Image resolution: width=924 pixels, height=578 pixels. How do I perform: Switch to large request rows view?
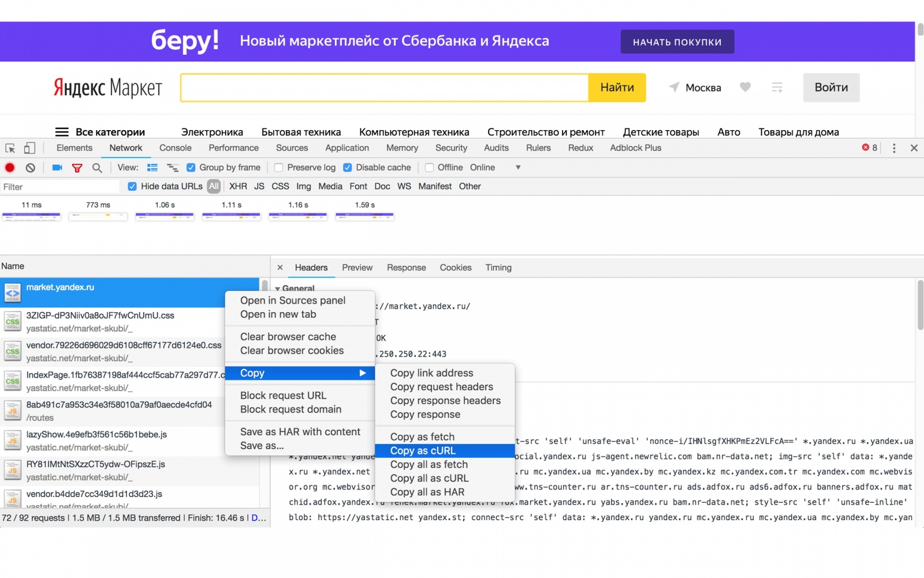[x=152, y=168]
